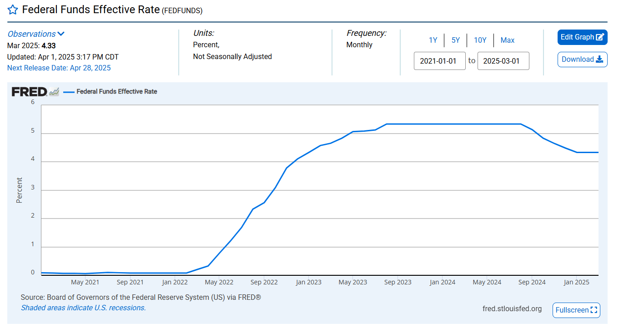Expand the Observations dropdown chevron
Screen dimensions: 644x328
61,34
